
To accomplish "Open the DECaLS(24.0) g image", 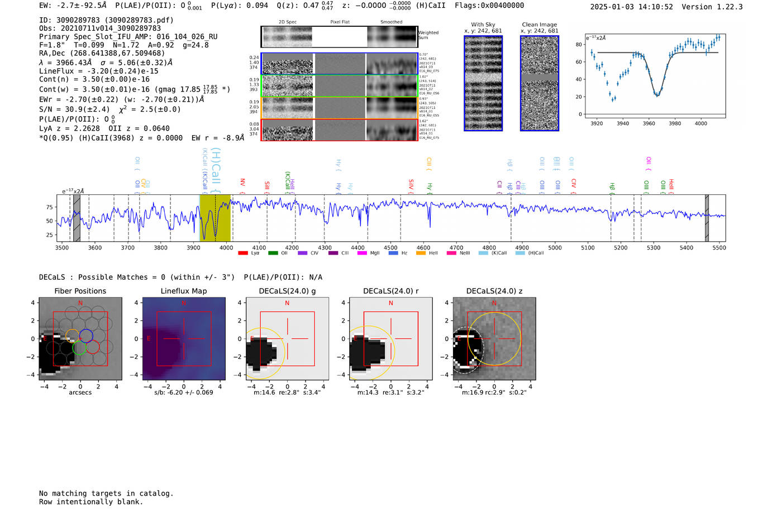I will [x=287, y=338].
